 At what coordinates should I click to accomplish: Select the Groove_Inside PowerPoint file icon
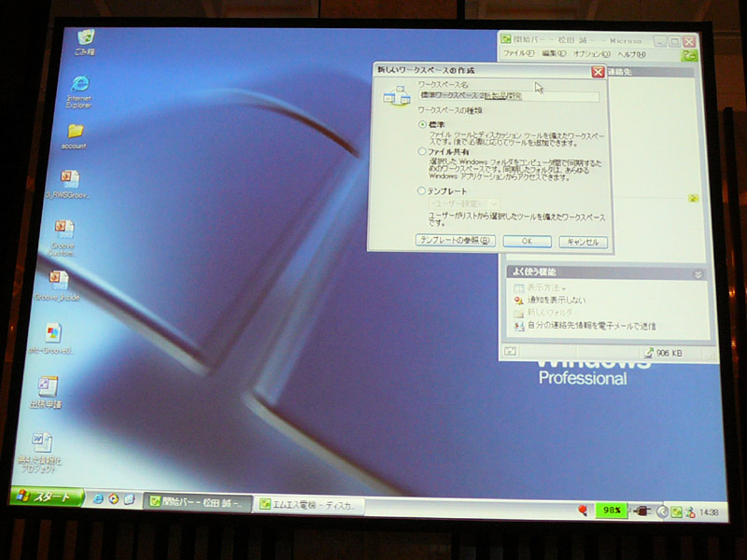pos(59,281)
